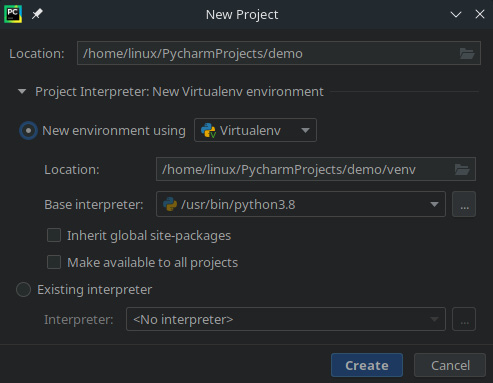The image size is (493, 383).
Task: Browse folder for venv Location
Action: click(462, 169)
